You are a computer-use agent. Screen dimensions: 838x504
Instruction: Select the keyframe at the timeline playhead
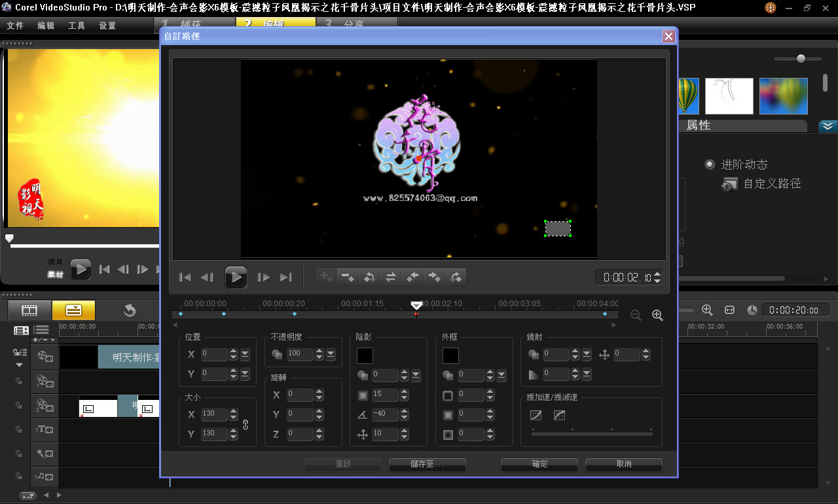pyautogui.click(x=416, y=314)
